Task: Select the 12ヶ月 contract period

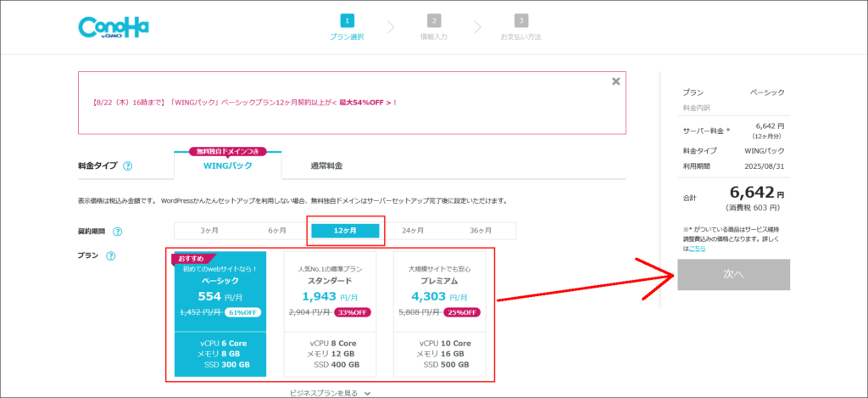Action: pos(346,231)
